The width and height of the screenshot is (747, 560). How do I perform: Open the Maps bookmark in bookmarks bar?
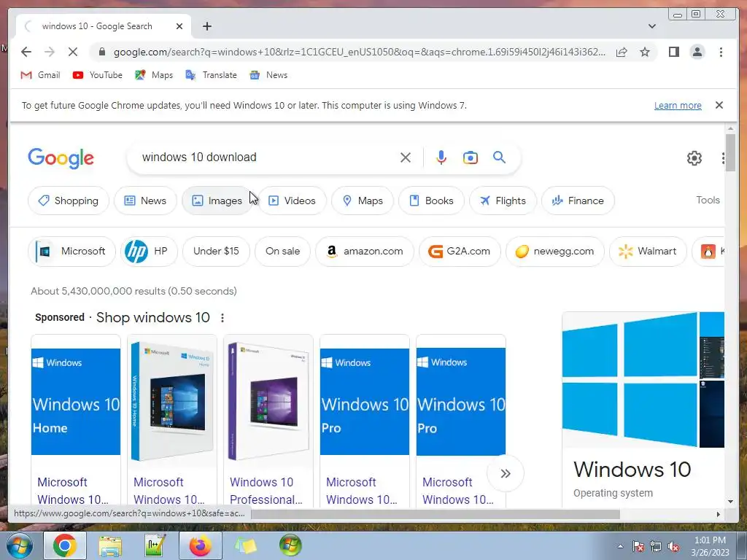[x=154, y=75]
